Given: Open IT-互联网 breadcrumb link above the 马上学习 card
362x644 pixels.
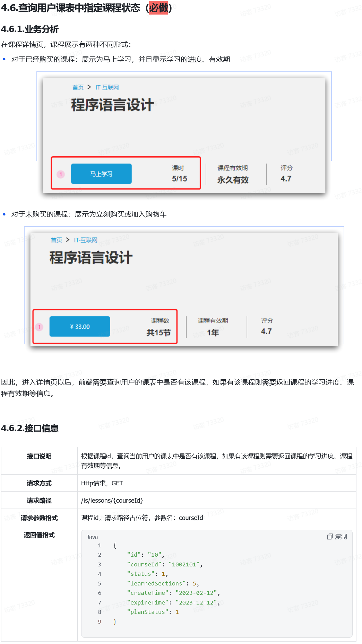Looking at the screenshot, I should pyautogui.click(x=107, y=87).
